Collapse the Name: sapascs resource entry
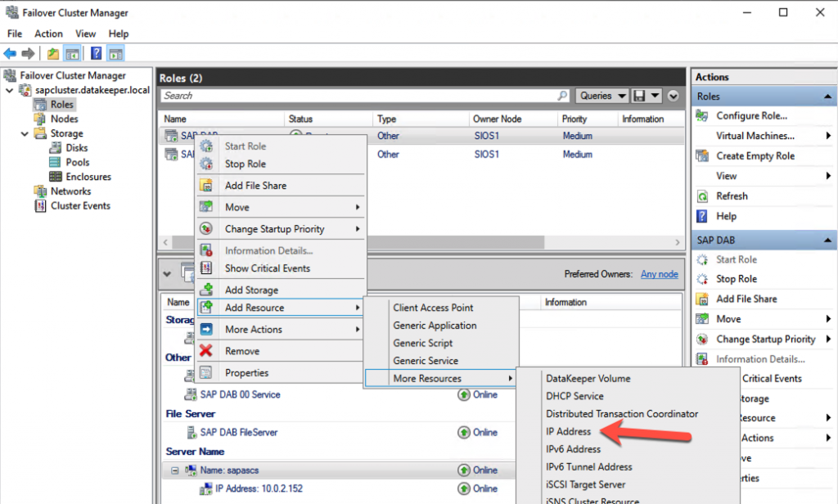 175,470
